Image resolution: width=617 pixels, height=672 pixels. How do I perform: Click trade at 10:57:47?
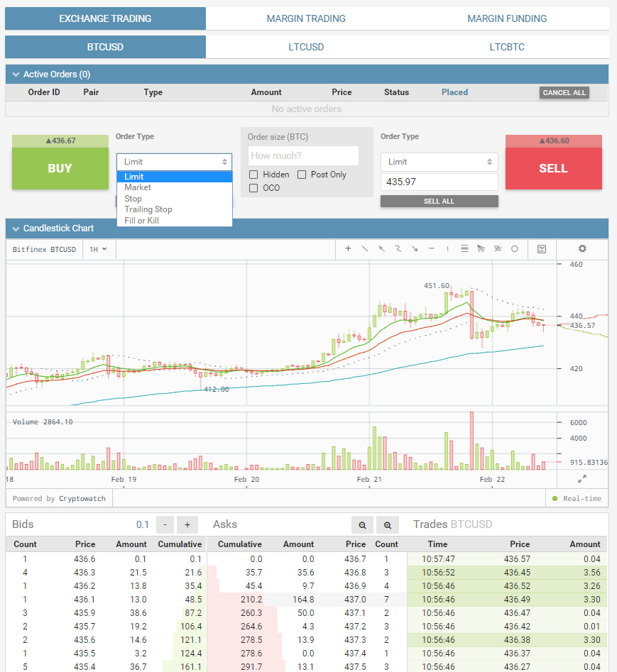pyautogui.click(x=507, y=559)
